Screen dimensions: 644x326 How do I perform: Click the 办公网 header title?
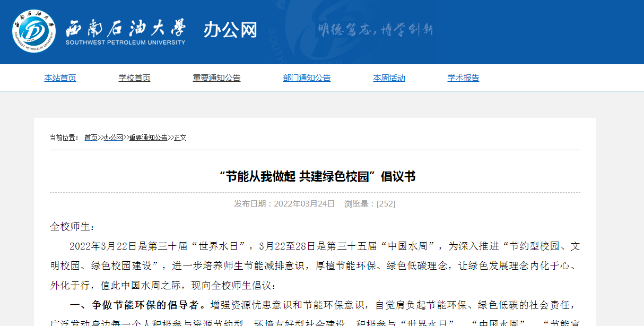(x=230, y=30)
